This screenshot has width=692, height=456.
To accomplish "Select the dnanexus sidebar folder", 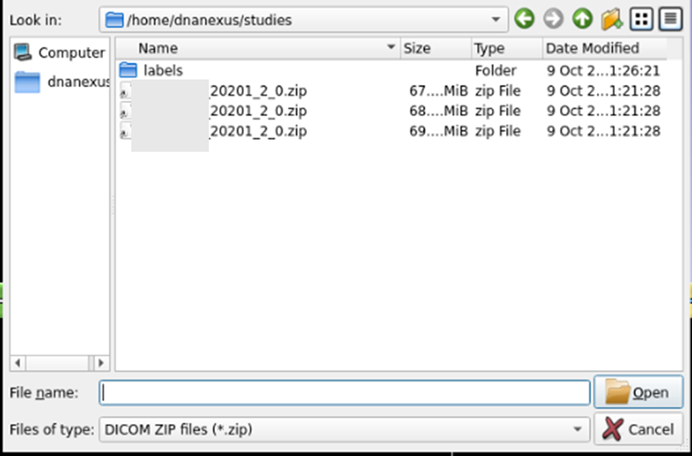I will [x=60, y=82].
